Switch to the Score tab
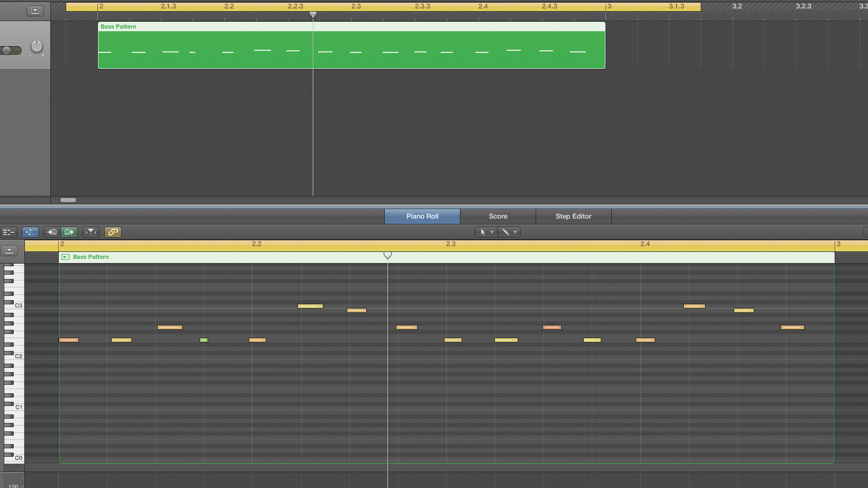 498,216
